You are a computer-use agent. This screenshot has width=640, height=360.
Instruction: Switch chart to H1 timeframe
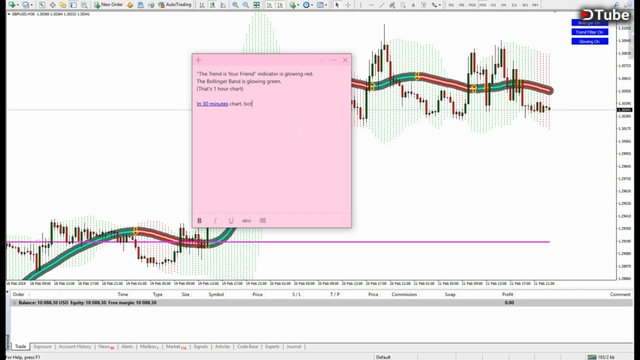[493, 5]
